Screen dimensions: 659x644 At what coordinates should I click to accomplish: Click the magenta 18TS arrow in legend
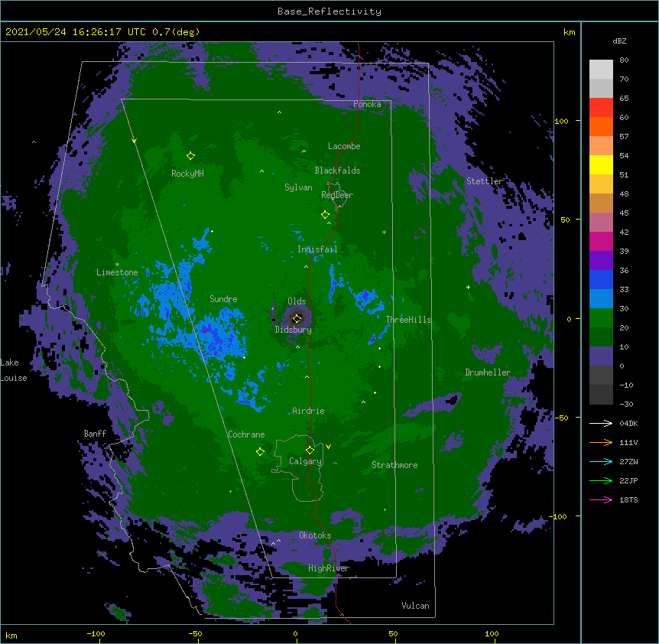(601, 499)
